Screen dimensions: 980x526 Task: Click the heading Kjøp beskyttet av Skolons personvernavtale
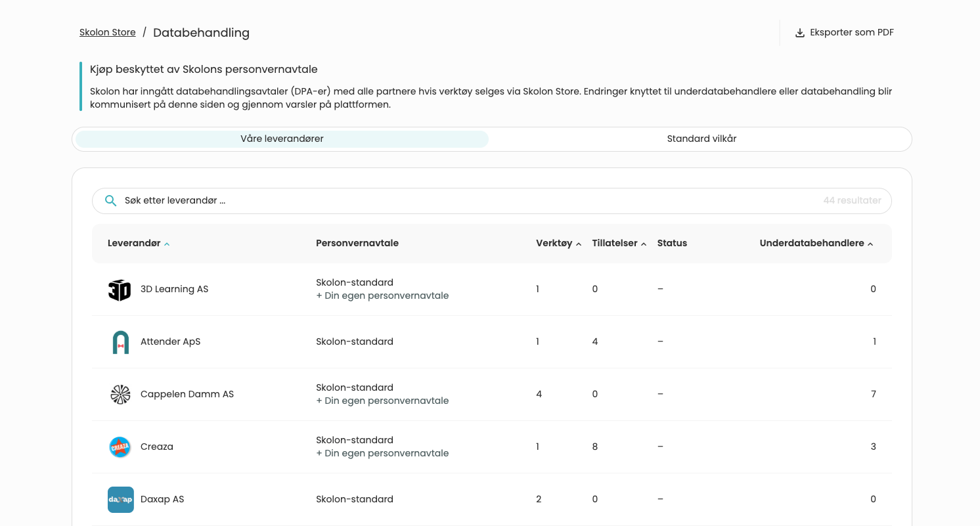pos(204,70)
